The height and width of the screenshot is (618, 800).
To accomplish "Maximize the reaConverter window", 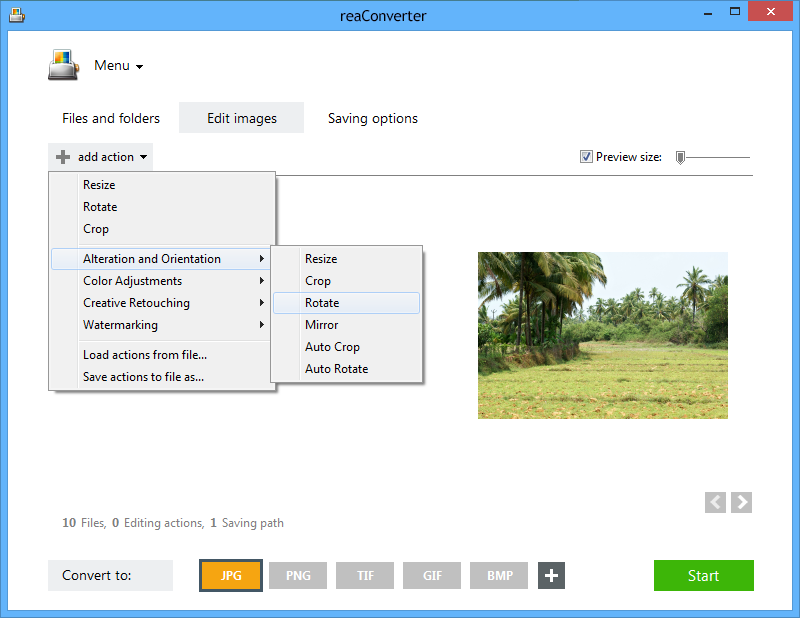I will tap(735, 11).
